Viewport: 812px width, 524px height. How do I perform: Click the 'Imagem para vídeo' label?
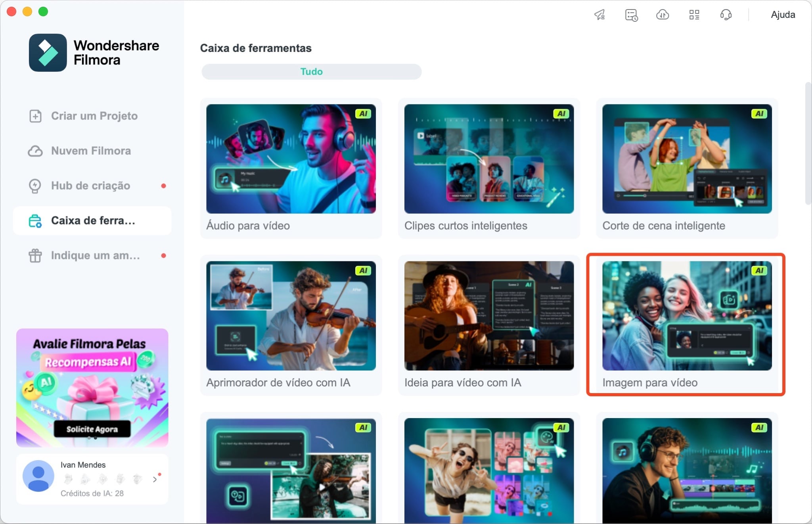(650, 383)
